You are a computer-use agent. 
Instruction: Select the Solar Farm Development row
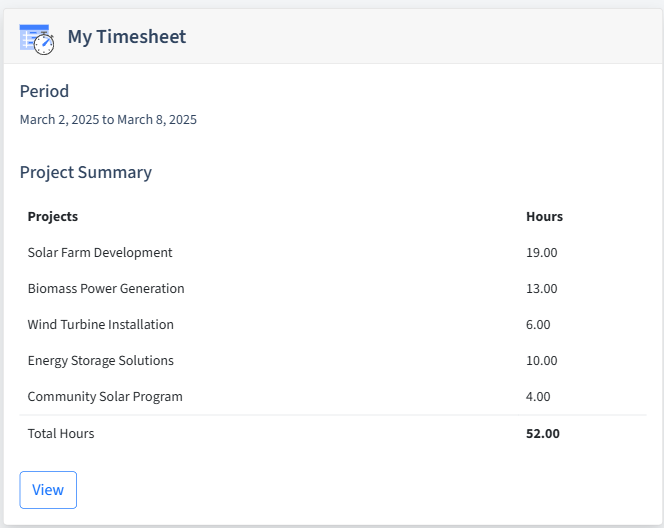[x=333, y=252]
